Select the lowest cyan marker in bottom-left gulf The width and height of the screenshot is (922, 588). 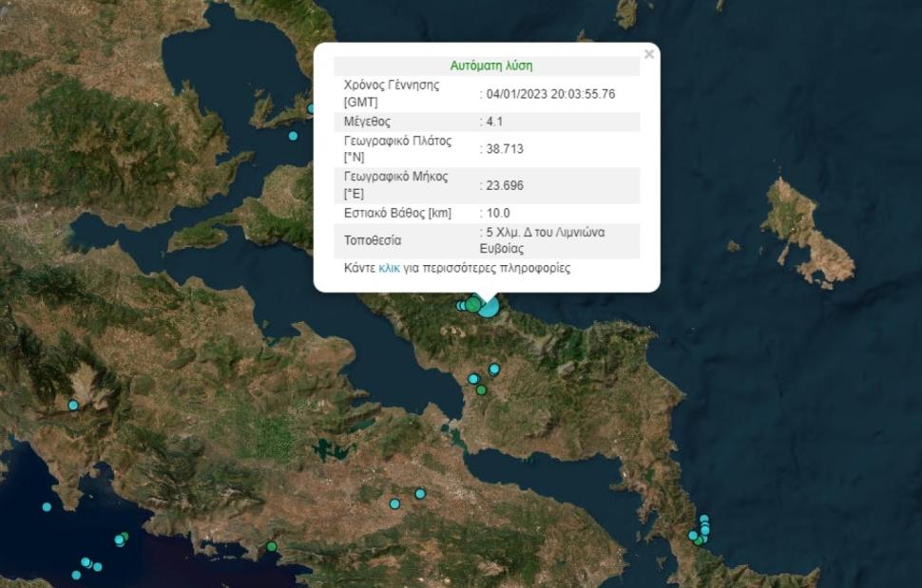tap(76, 575)
